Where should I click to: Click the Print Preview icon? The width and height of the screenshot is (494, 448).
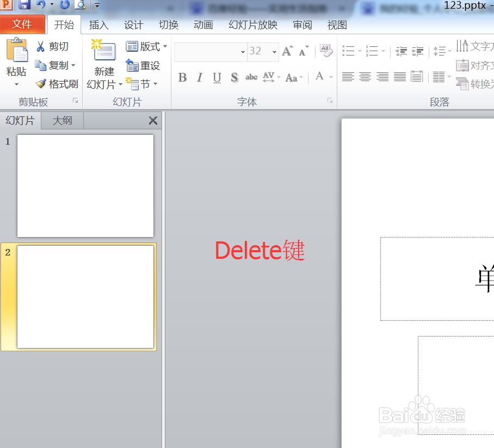[x=81, y=4]
